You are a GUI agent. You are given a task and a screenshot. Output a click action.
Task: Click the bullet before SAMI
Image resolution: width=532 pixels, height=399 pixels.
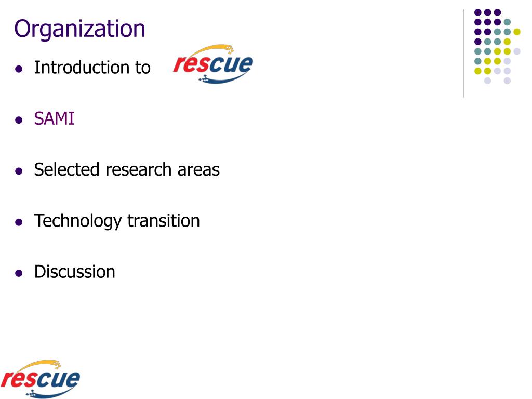point(19,120)
